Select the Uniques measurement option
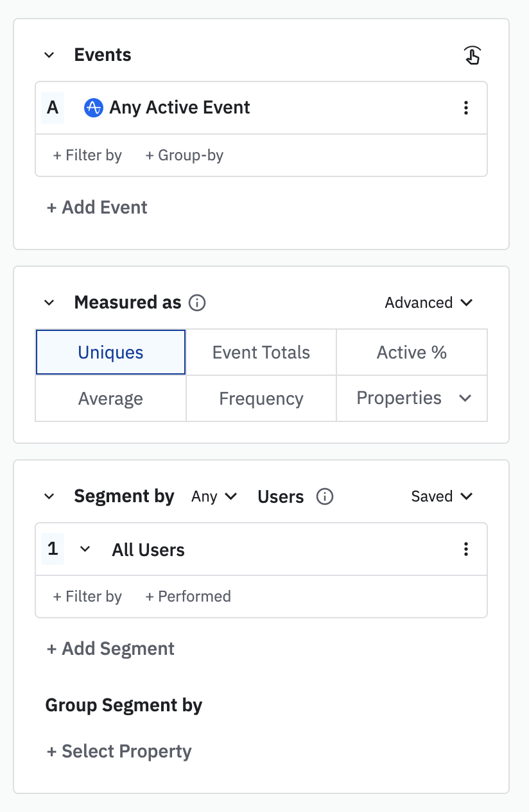 point(110,352)
